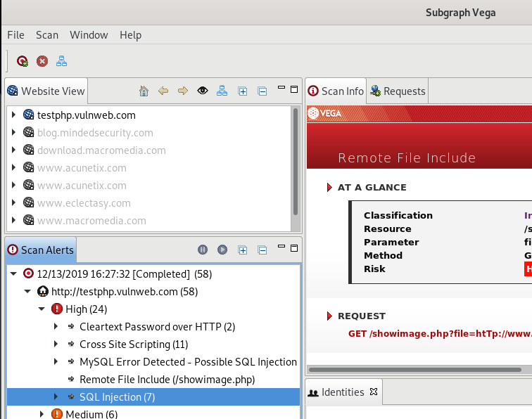Switch to the Scan Info tab
This screenshot has height=419, width=532.
tap(336, 91)
